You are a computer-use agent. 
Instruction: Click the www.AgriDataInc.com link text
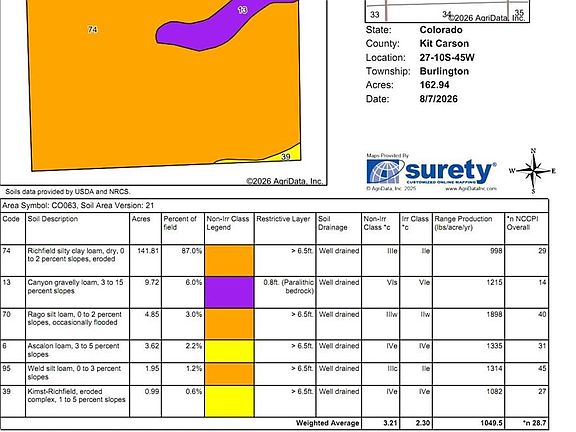click(x=471, y=188)
